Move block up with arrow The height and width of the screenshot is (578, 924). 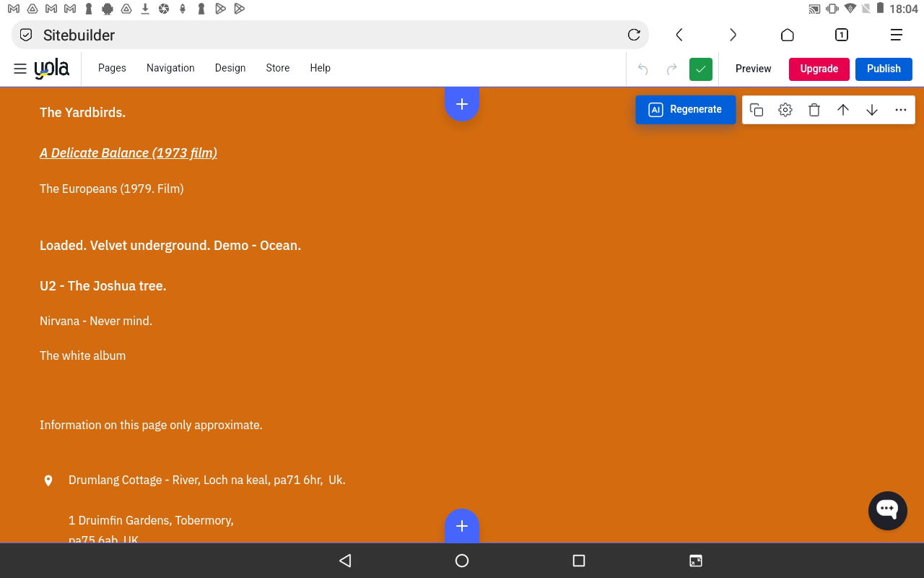tap(843, 110)
